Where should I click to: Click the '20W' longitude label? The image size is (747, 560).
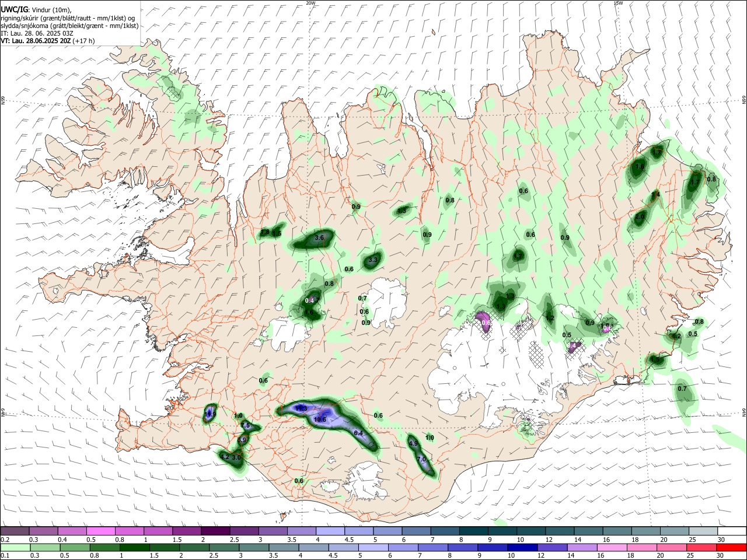(310, 3)
